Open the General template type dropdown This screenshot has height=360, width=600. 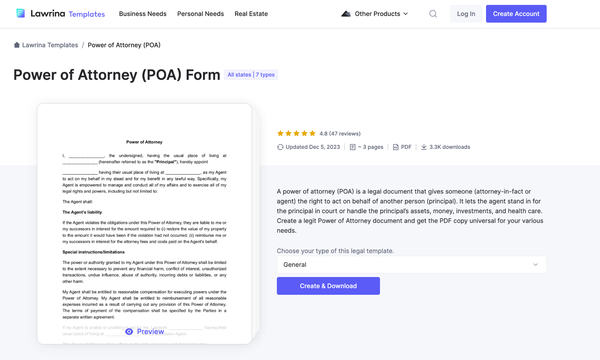(411, 264)
